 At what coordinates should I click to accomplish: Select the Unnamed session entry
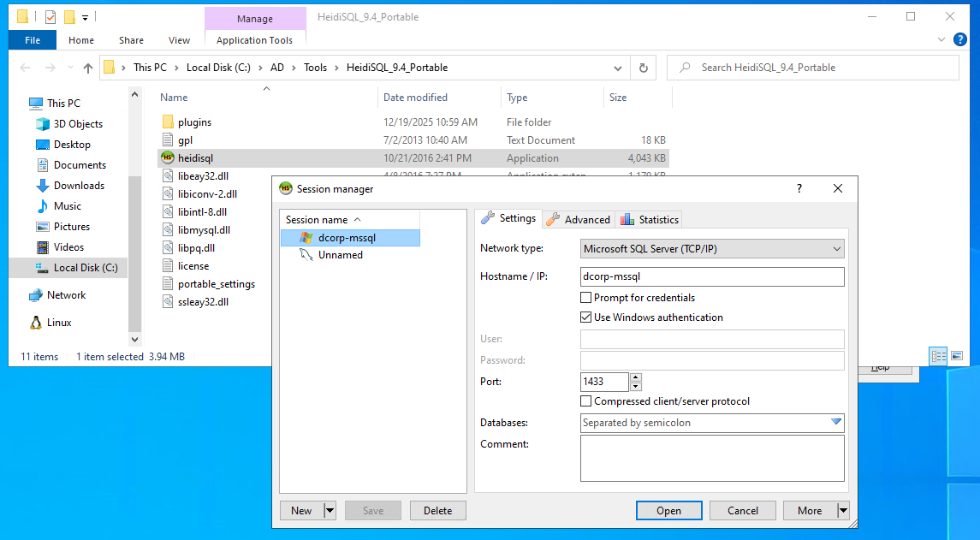pyautogui.click(x=340, y=255)
